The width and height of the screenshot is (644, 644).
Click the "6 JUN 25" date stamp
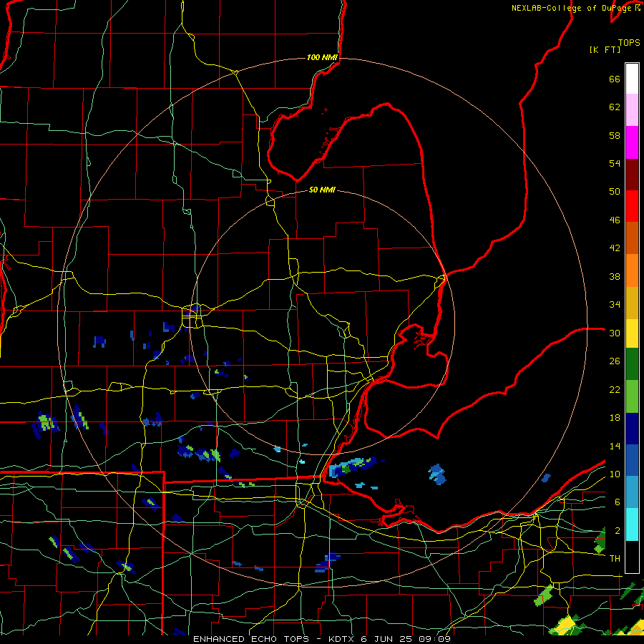coord(388,639)
